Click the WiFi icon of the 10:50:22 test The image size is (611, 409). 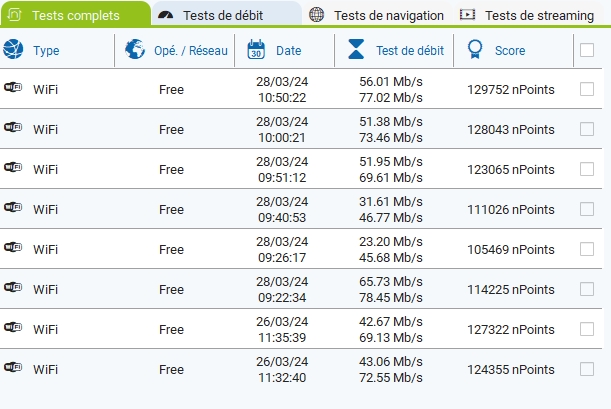coord(13,89)
